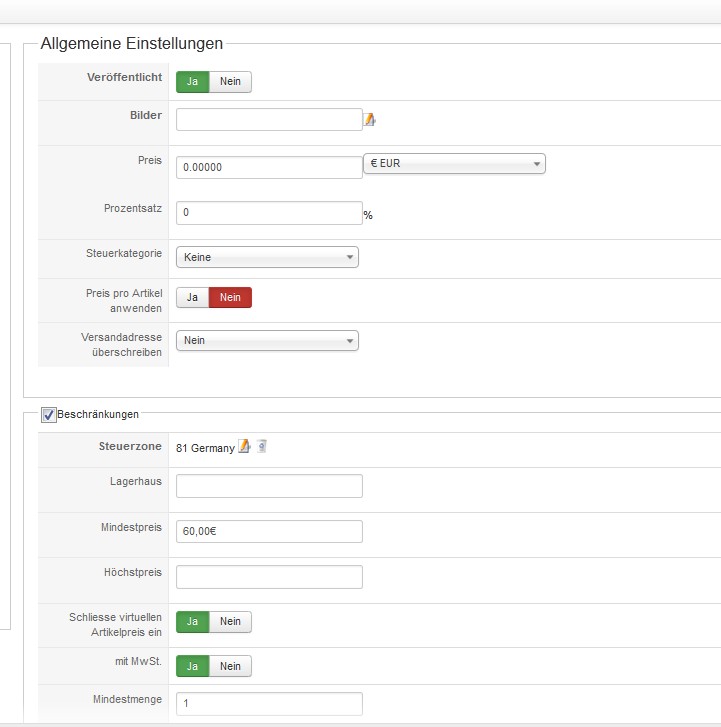Image resolution: width=721 pixels, height=727 pixels.
Task: Click the Steuerzone label
Action: [130, 446]
